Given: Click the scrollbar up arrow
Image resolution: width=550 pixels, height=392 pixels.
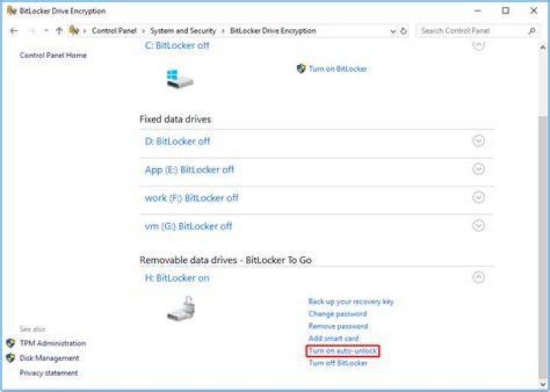Looking at the screenshot, I should [x=542, y=47].
